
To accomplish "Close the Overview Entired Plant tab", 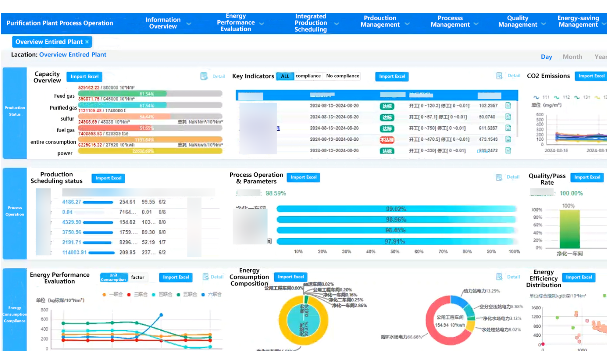I will [87, 42].
